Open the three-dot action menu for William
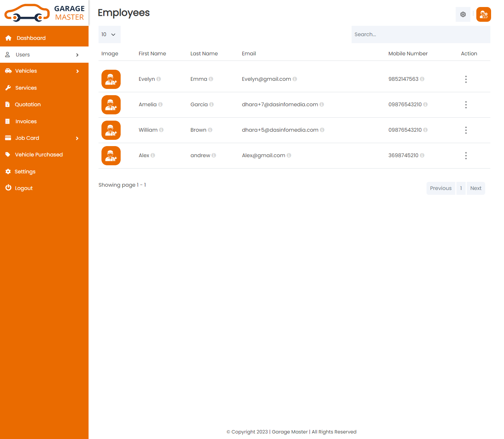This screenshot has height=439, width=504. click(466, 130)
